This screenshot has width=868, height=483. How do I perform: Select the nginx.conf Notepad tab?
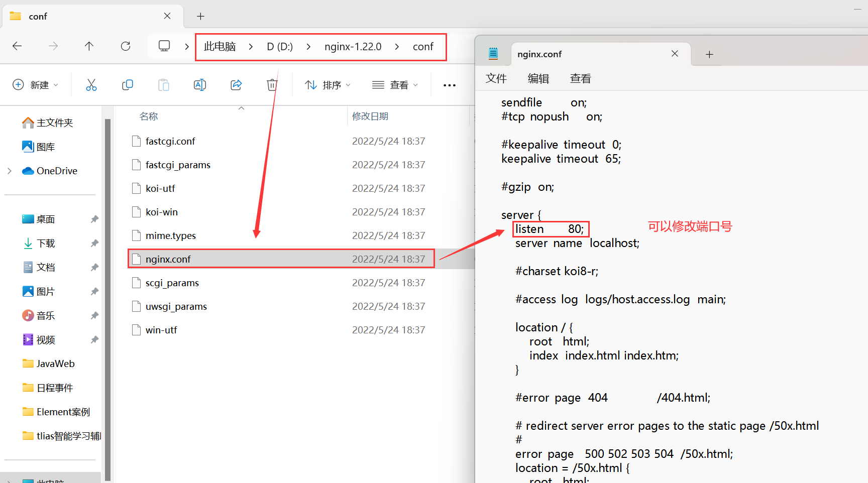click(601, 54)
